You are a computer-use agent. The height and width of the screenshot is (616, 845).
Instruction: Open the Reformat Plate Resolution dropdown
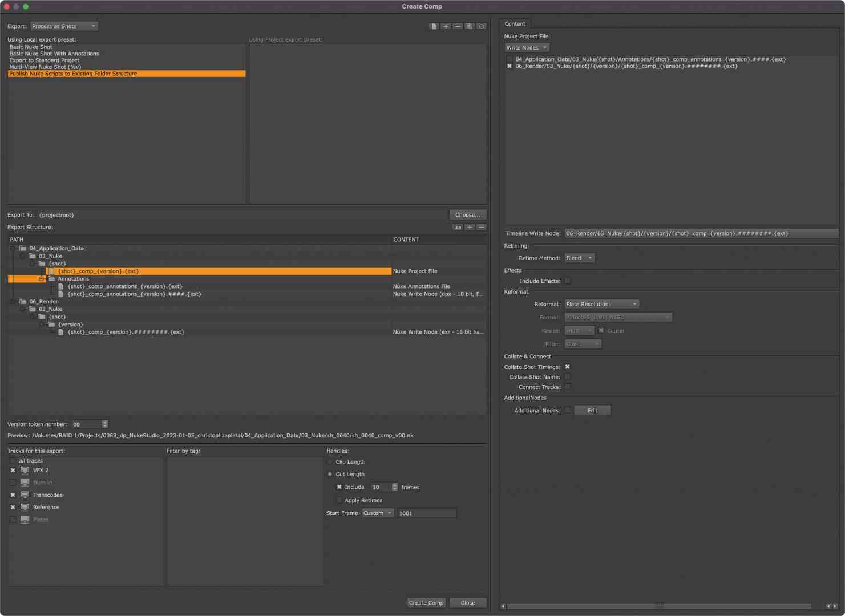(x=602, y=305)
